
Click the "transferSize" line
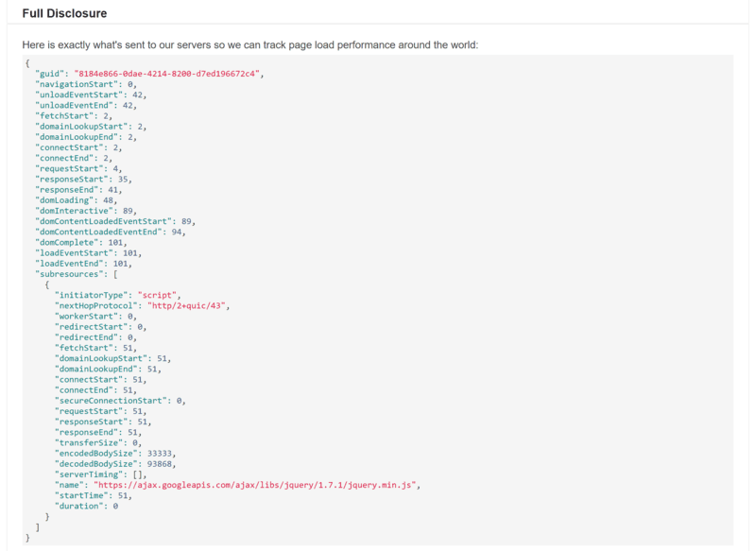(x=96, y=442)
